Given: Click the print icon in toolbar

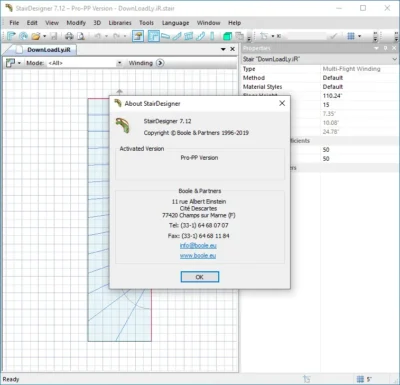Looking at the screenshot, I should 69,36.
